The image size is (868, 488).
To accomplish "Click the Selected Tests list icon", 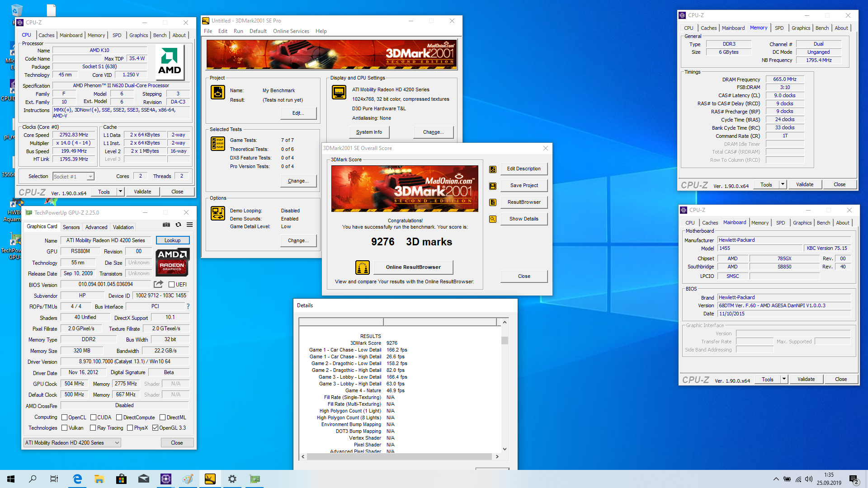I will [x=218, y=144].
